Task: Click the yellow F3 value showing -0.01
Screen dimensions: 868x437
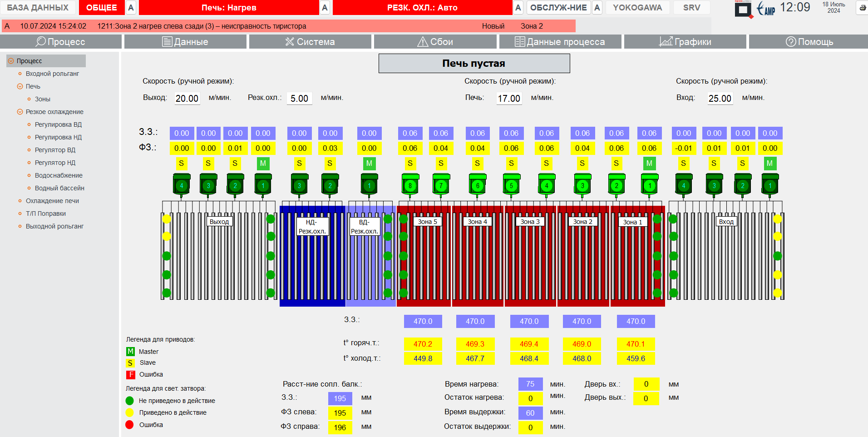Action: pyautogui.click(x=683, y=148)
